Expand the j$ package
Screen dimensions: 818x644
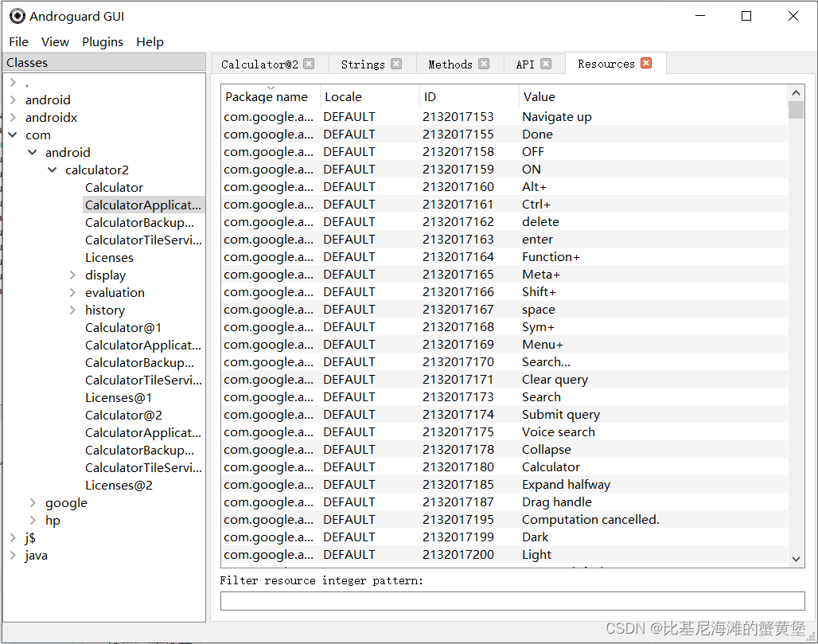tap(13, 537)
